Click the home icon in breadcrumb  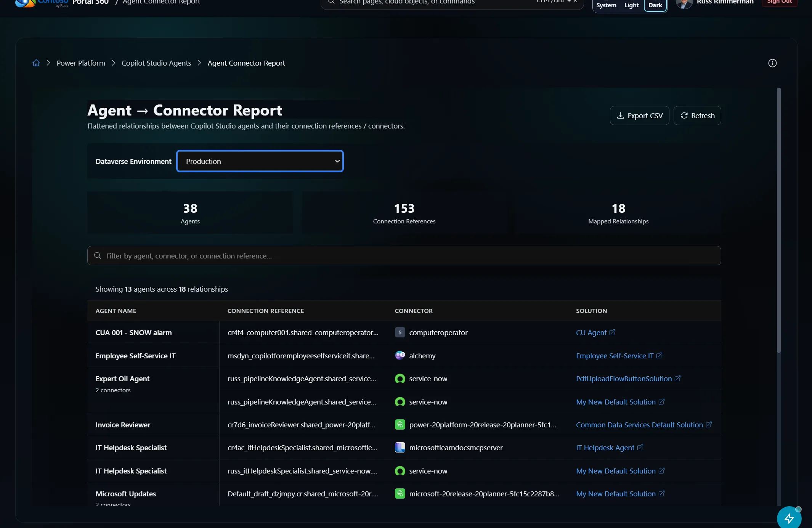pos(36,63)
